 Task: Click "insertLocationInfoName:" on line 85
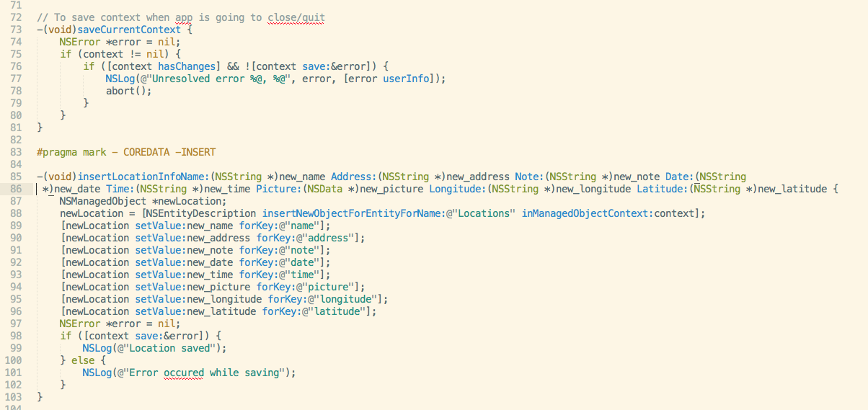pyautogui.click(x=143, y=177)
